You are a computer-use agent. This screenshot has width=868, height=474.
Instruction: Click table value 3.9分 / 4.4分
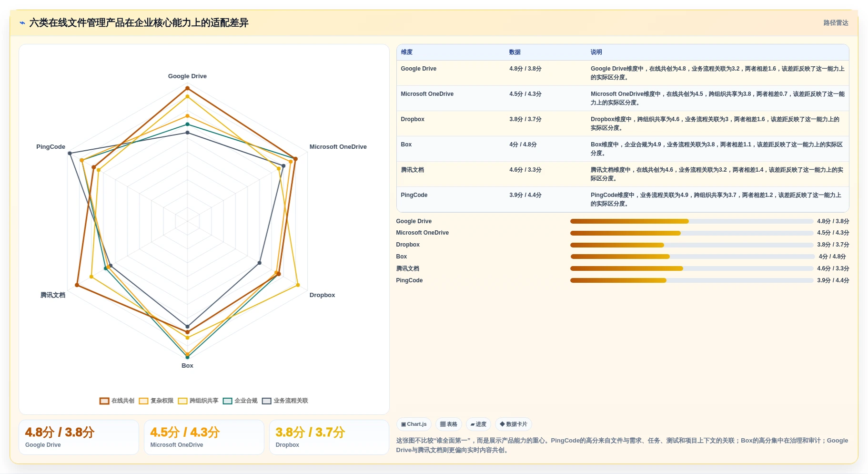click(x=525, y=195)
